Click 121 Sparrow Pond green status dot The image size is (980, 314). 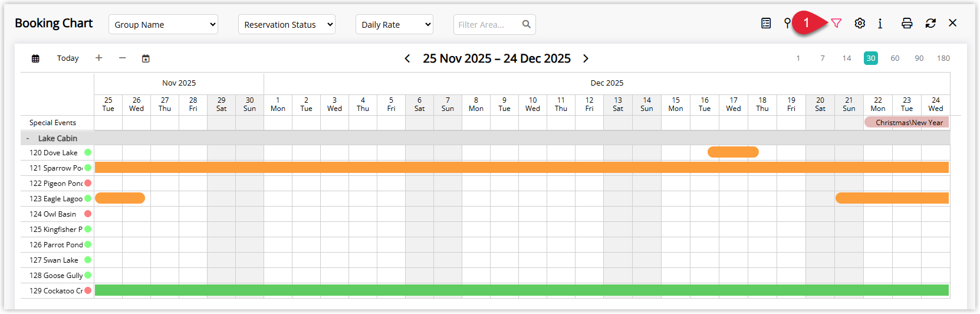tap(88, 168)
